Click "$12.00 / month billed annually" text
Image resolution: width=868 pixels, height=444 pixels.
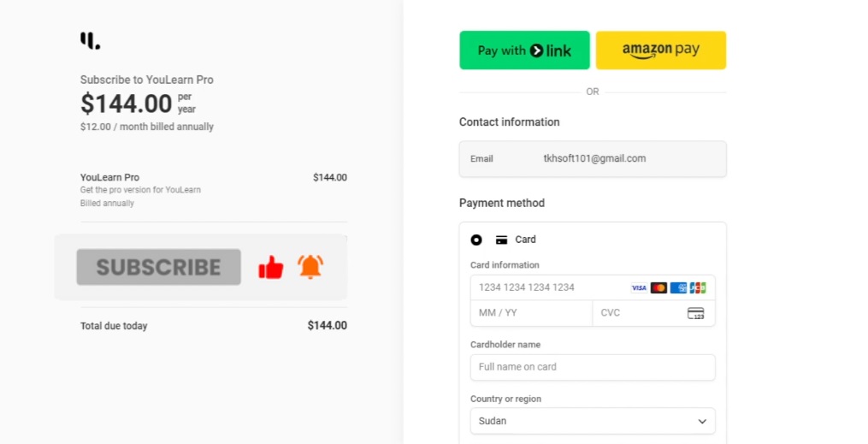click(147, 127)
